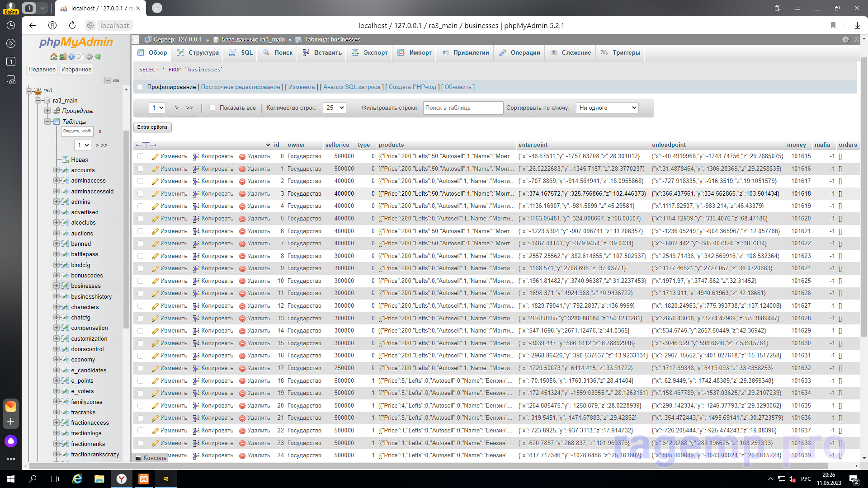868x488 pixels.
Task: Open page settings gear at top right
Action: tap(845, 40)
